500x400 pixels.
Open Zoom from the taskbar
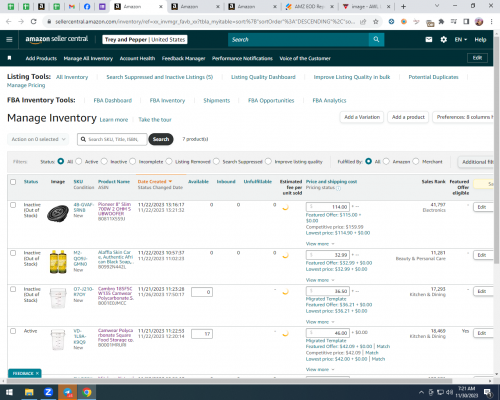tap(48, 392)
